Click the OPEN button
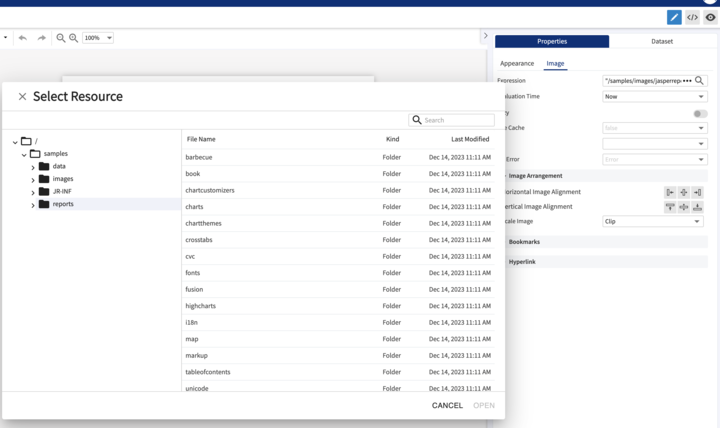 (484, 405)
